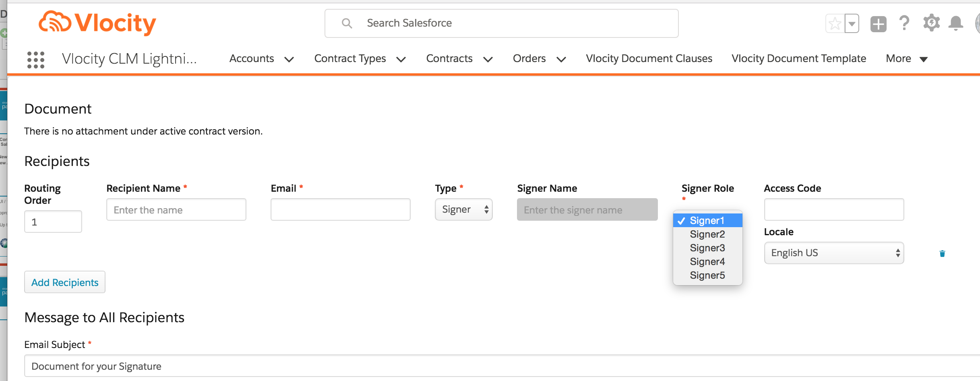Open the Locale English US dropdown
The width and height of the screenshot is (980, 381).
834,253
